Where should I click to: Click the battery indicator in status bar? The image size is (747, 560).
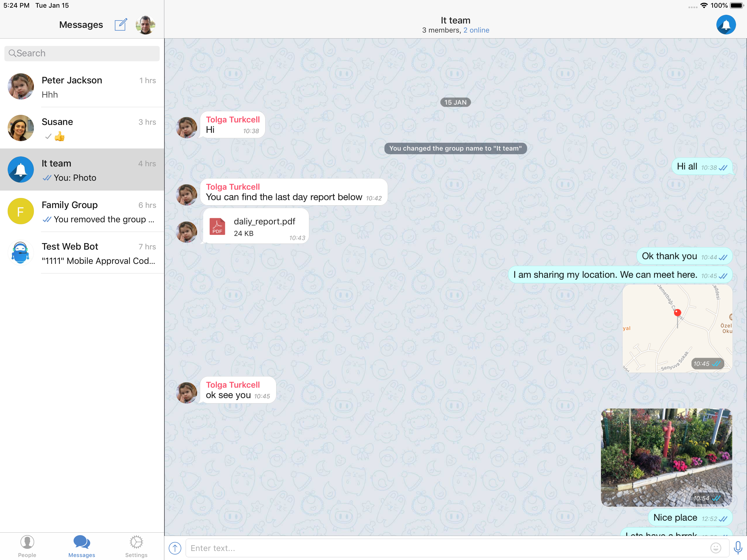coord(737,5)
